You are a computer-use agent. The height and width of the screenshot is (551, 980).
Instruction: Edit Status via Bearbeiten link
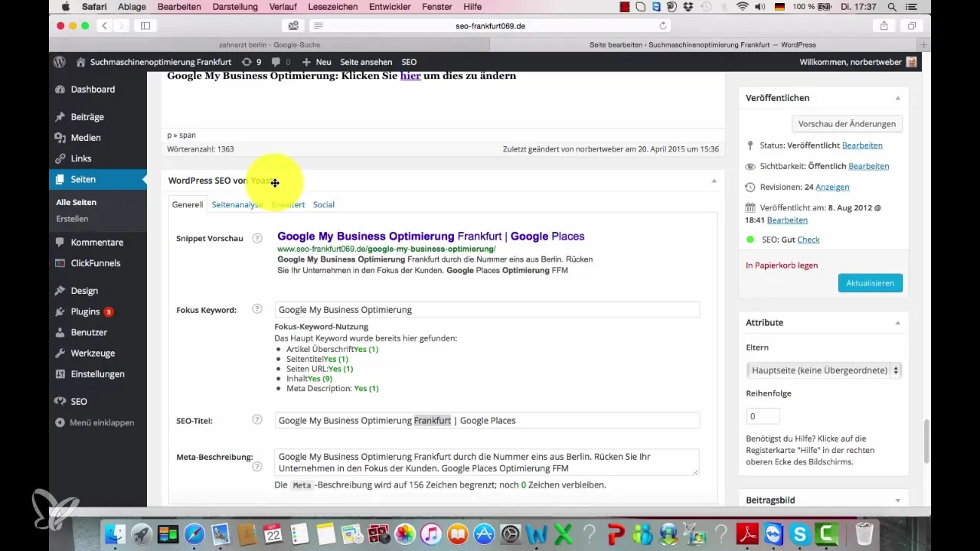point(862,145)
